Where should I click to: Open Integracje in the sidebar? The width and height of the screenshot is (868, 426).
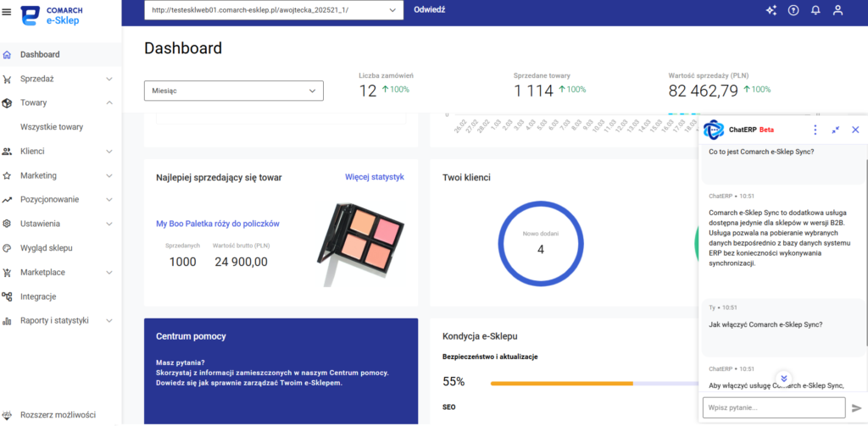click(38, 296)
